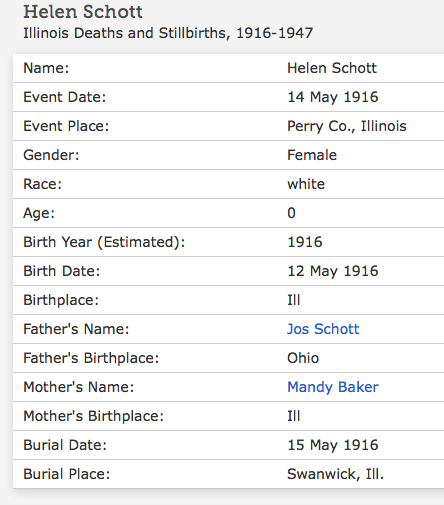The height and width of the screenshot is (505, 444).
Task: Click the Helen Schott page heading
Action: coord(83,12)
